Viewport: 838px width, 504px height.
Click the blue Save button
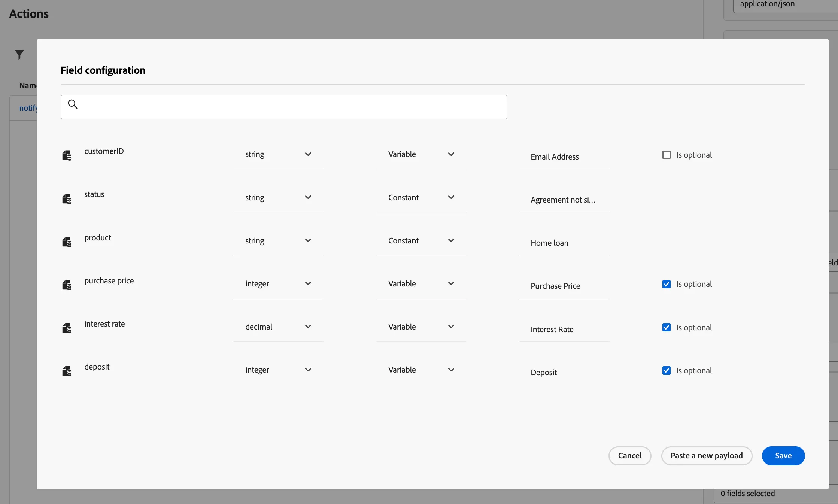tap(783, 456)
